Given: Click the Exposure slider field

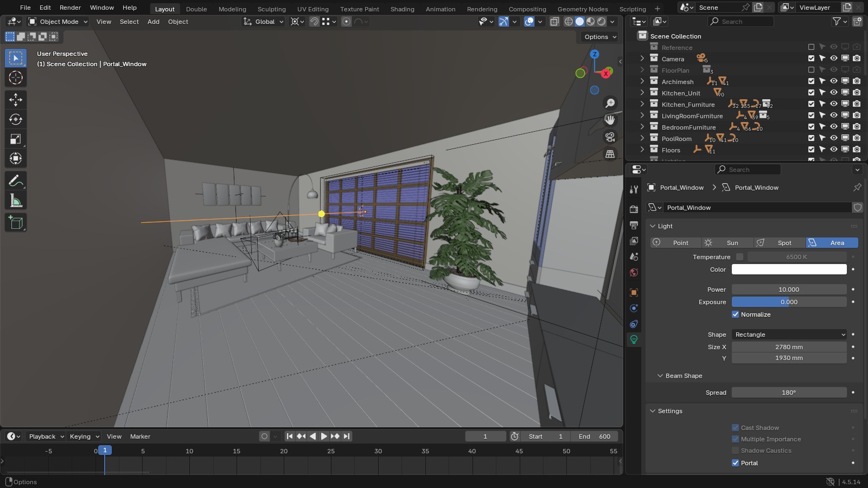Looking at the screenshot, I should tap(789, 302).
